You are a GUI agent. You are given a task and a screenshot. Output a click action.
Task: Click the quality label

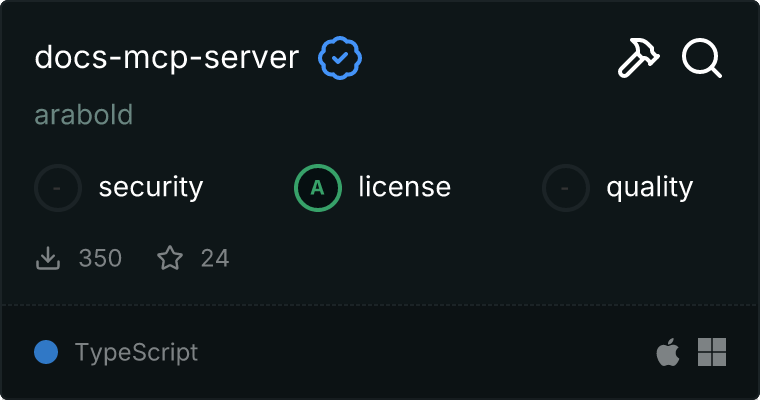pyautogui.click(x=649, y=187)
